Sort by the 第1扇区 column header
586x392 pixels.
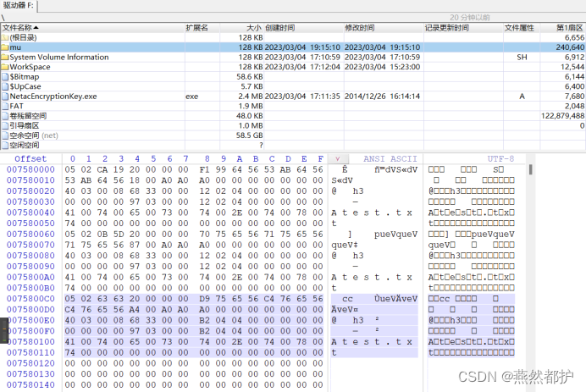tap(562, 28)
